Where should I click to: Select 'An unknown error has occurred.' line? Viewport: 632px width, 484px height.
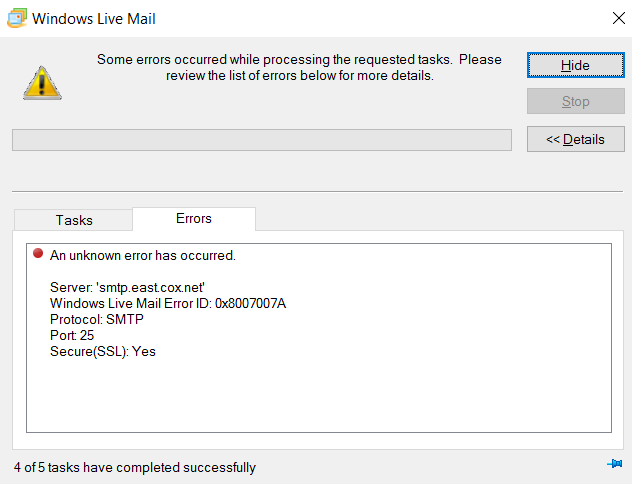click(143, 256)
